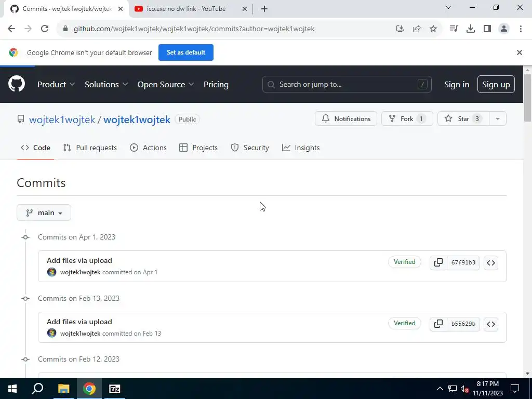The image size is (532, 399).
Task: Open Apr 1 Add files via upload commit
Action: [x=79, y=261]
